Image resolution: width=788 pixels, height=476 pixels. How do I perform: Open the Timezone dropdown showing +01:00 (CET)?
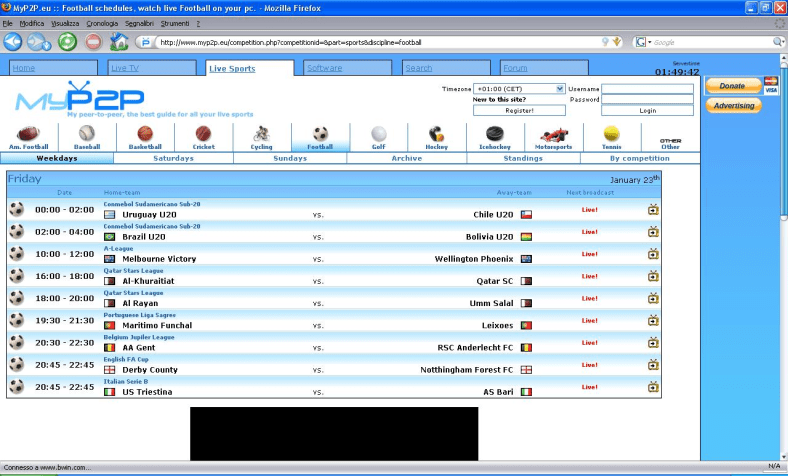point(519,88)
